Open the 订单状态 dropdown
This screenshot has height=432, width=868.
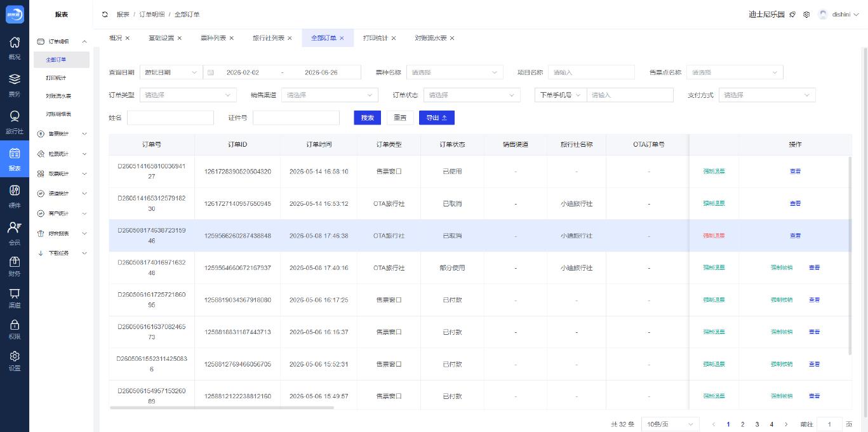472,95
